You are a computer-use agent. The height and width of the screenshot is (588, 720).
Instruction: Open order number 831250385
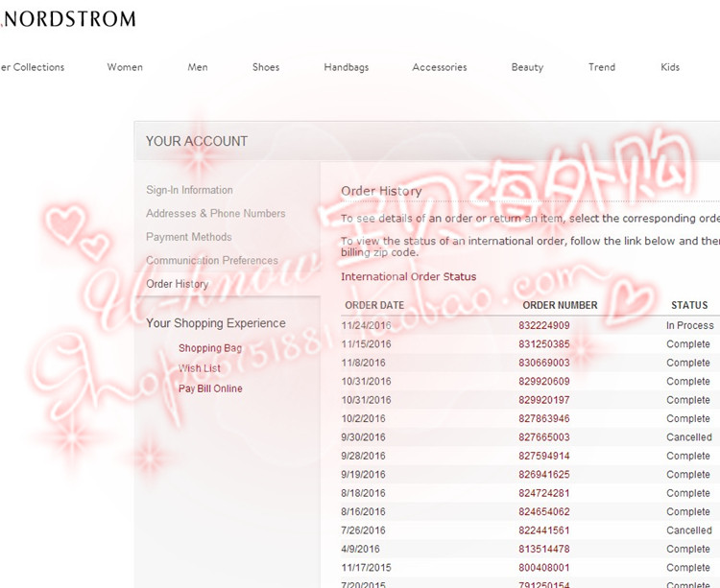pos(544,344)
